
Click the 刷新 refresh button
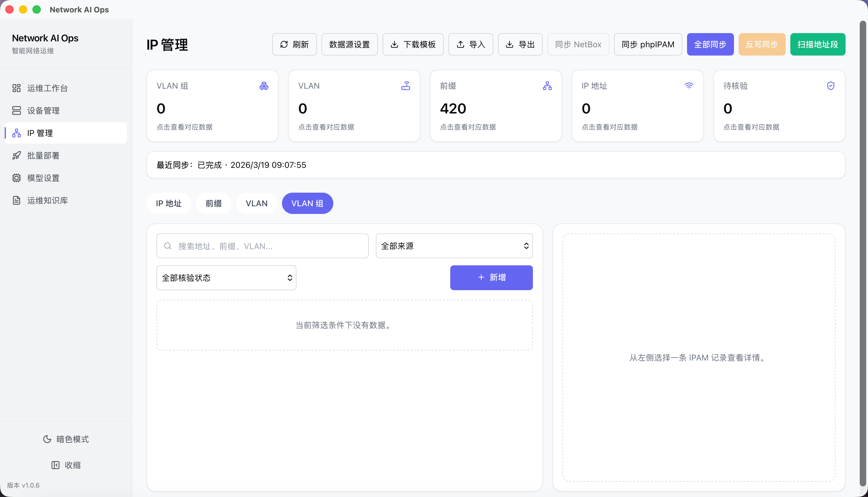(x=294, y=44)
